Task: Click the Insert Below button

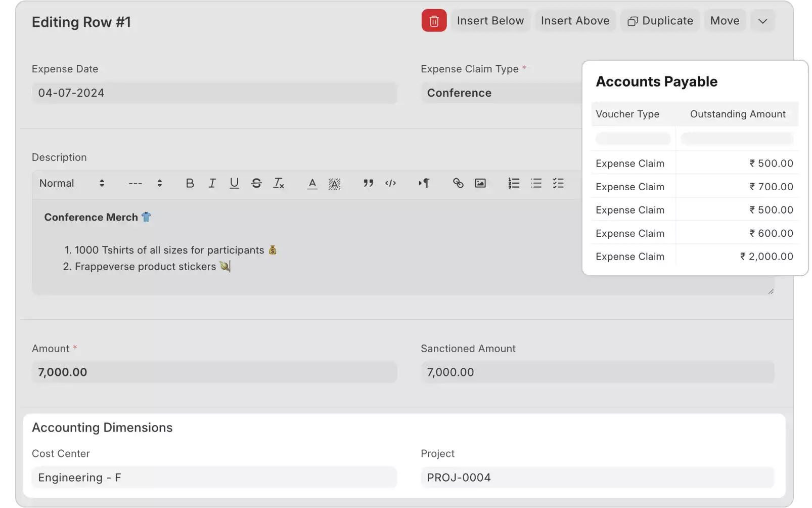Action: pyautogui.click(x=490, y=20)
